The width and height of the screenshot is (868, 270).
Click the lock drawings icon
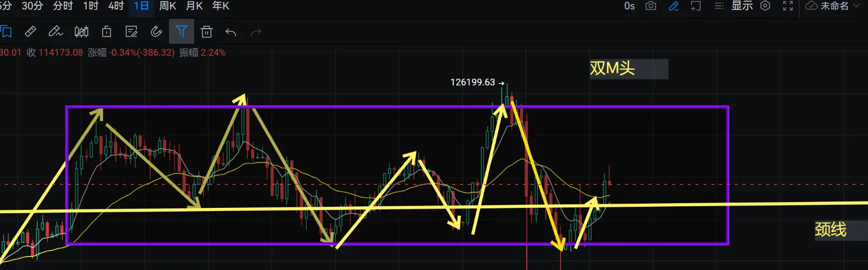point(106,32)
